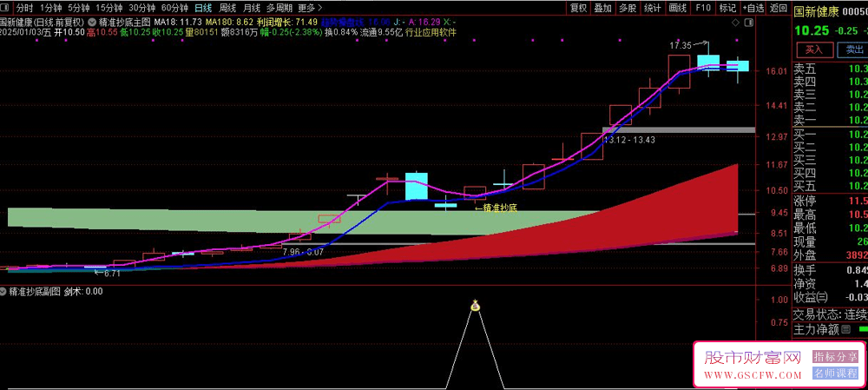868x390 pixels.
Task: Click the 叠加 overlay button
Action: 603,8
